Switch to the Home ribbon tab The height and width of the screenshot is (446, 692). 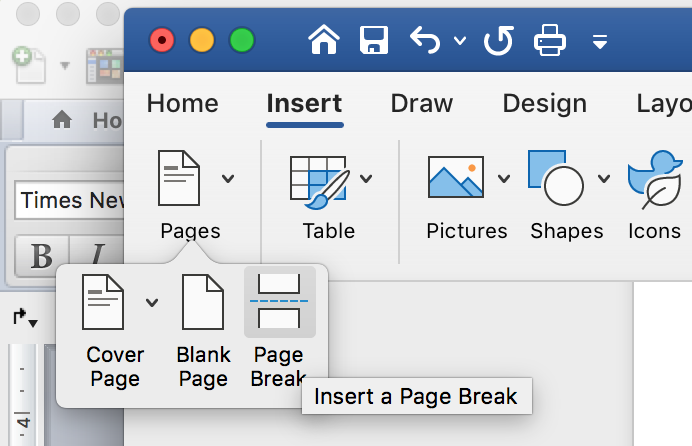[183, 104]
